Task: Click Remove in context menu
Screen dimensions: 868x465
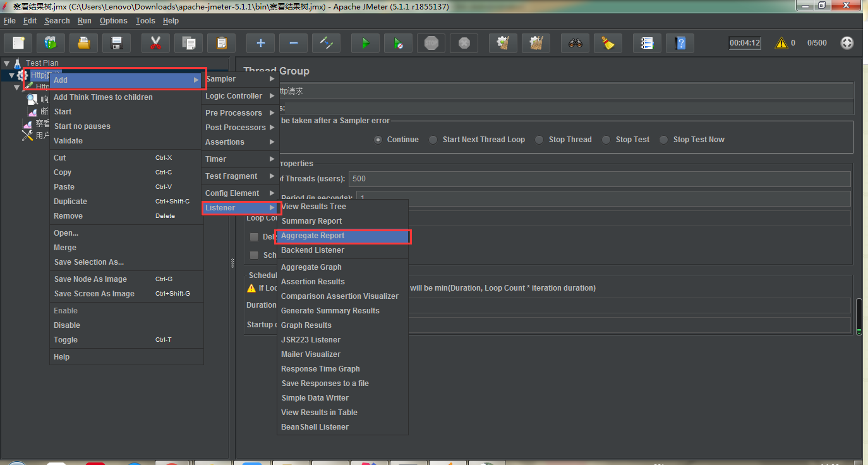Action: (126, 216)
